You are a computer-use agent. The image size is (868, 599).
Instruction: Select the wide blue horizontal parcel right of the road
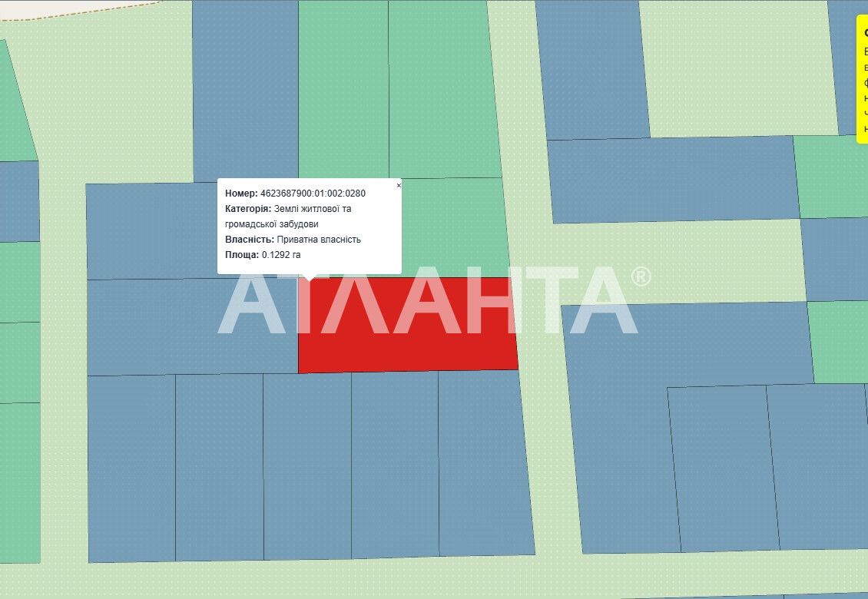(673, 180)
